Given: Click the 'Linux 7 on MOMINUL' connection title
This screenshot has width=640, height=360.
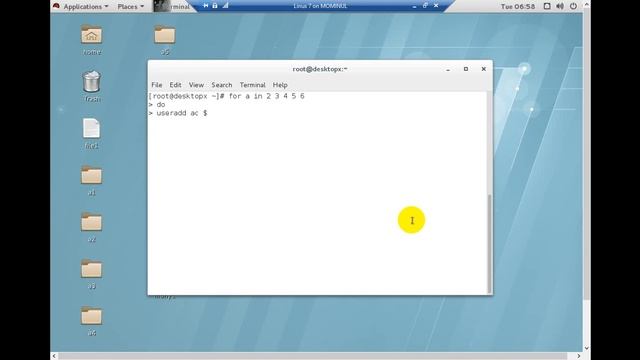Looking at the screenshot, I should pos(320,6).
